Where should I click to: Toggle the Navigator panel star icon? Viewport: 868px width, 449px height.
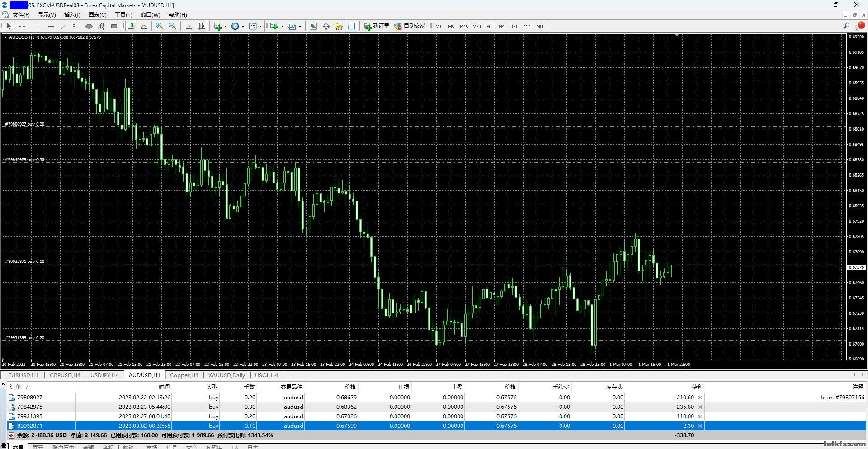tap(339, 26)
